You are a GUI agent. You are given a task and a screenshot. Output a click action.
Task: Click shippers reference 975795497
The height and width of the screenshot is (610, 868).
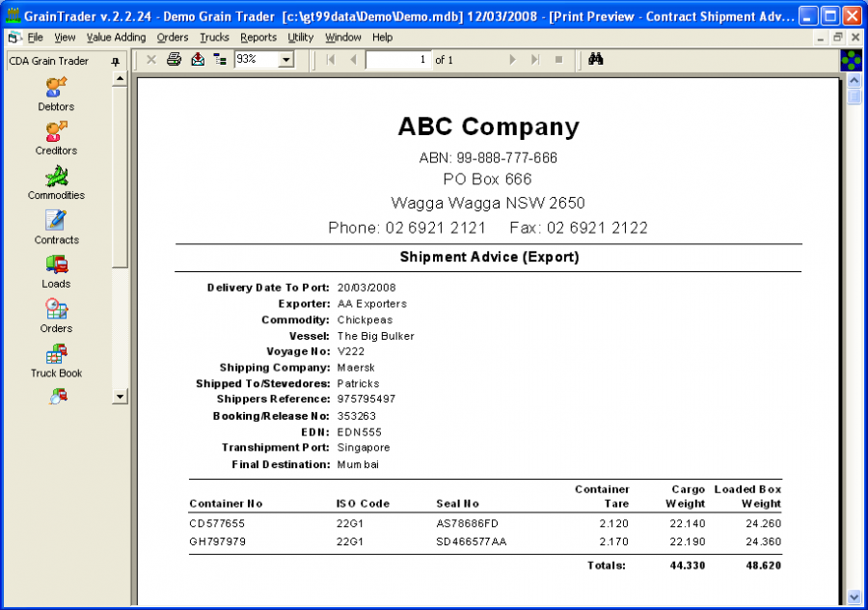(366, 399)
